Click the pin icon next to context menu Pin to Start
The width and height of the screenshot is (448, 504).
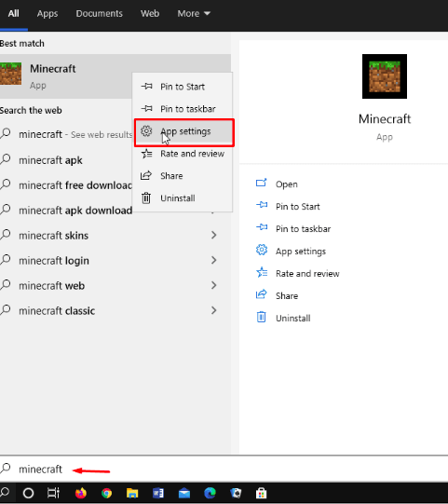tap(146, 86)
